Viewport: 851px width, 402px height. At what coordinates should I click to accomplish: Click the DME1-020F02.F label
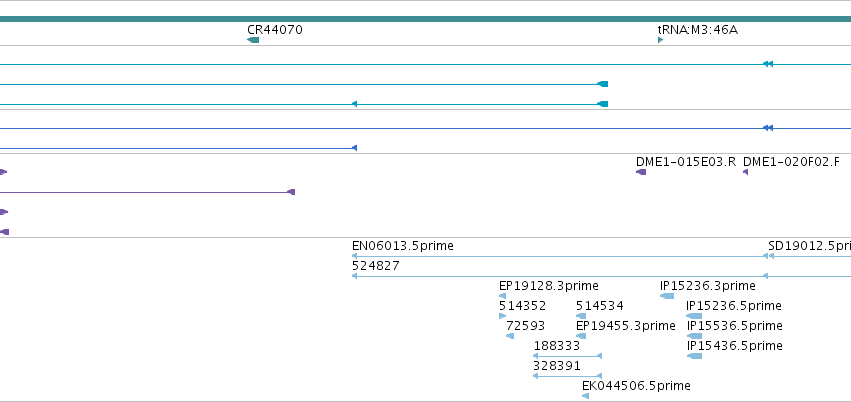(791, 162)
